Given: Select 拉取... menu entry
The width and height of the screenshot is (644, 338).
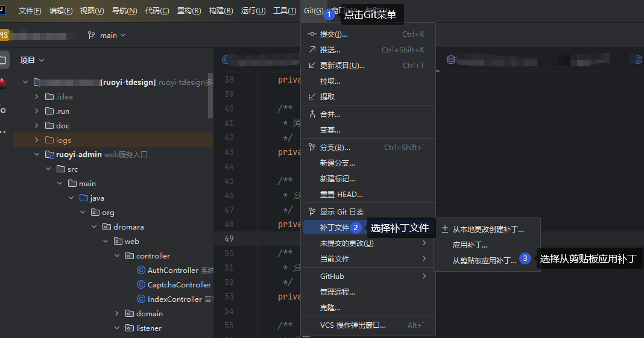Looking at the screenshot, I should (368, 81).
